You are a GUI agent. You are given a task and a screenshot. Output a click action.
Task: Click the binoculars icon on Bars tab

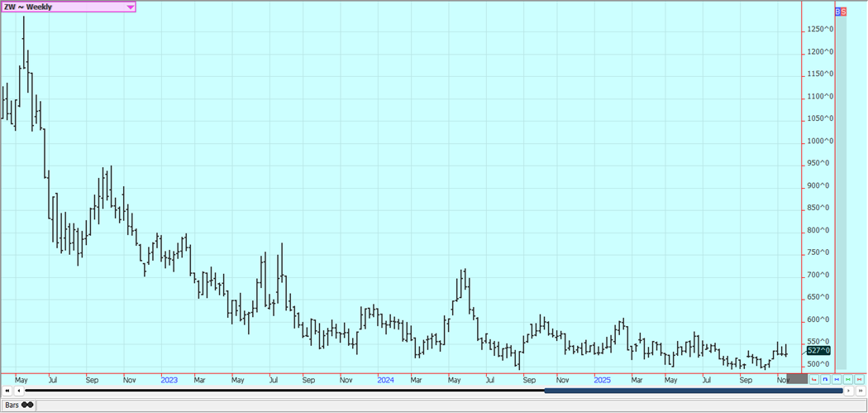click(27, 405)
